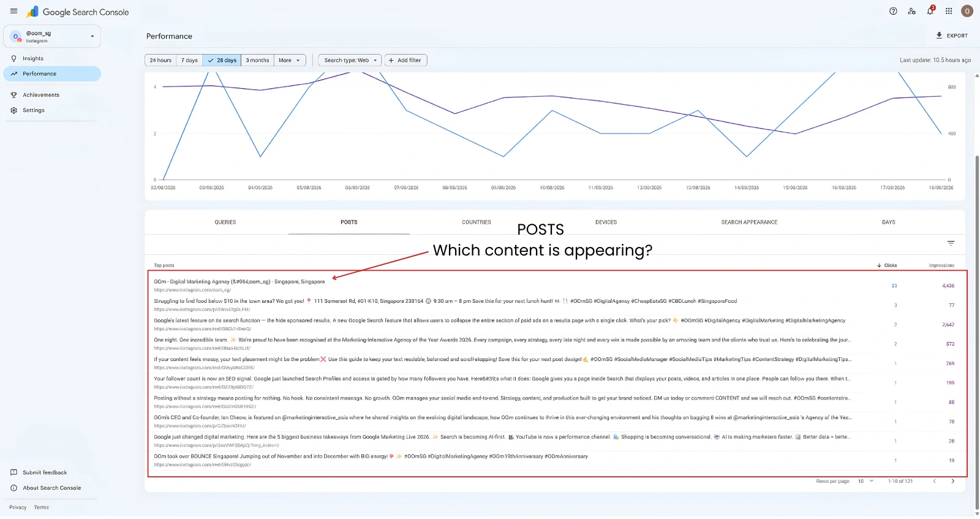Select the 28 days date range
The image size is (980, 519).
click(222, 60)
